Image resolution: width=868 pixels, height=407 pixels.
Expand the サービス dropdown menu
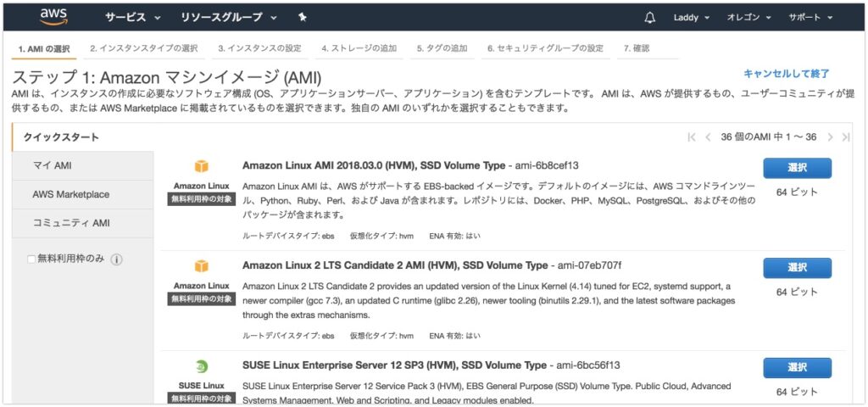133,17
